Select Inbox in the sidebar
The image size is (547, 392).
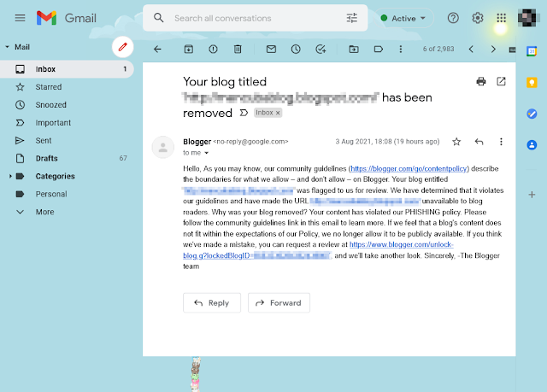tap(67, 69)
